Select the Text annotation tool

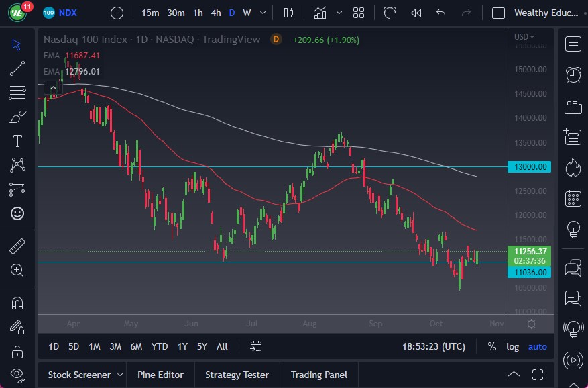pos(17,141)
